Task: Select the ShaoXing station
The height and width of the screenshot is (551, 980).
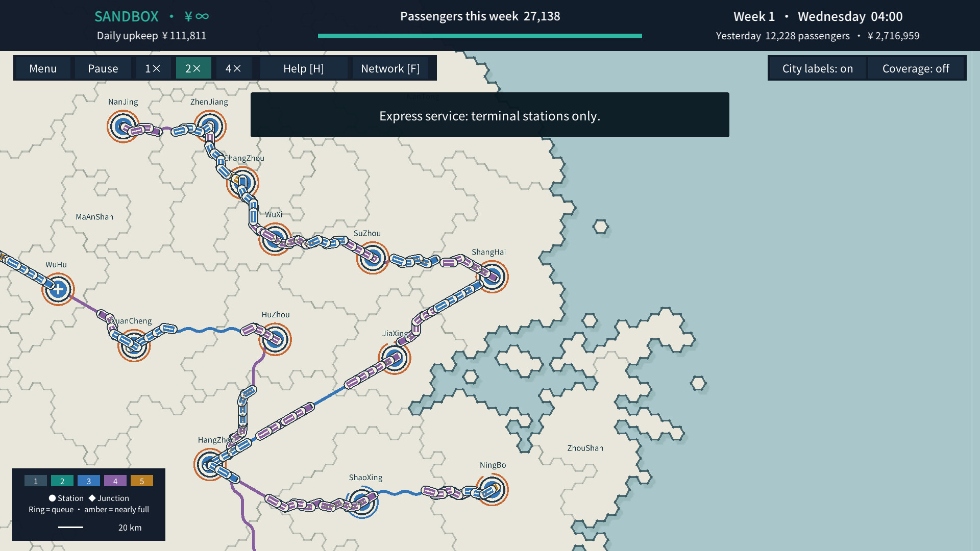Action: pyautogui.click(x=362, y=502)
